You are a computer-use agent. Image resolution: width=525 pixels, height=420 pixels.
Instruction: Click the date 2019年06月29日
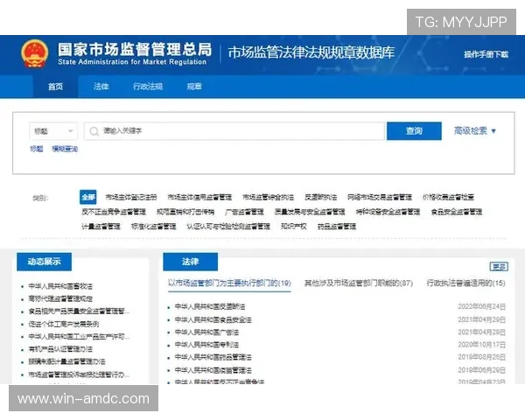[x=481, y=370]
